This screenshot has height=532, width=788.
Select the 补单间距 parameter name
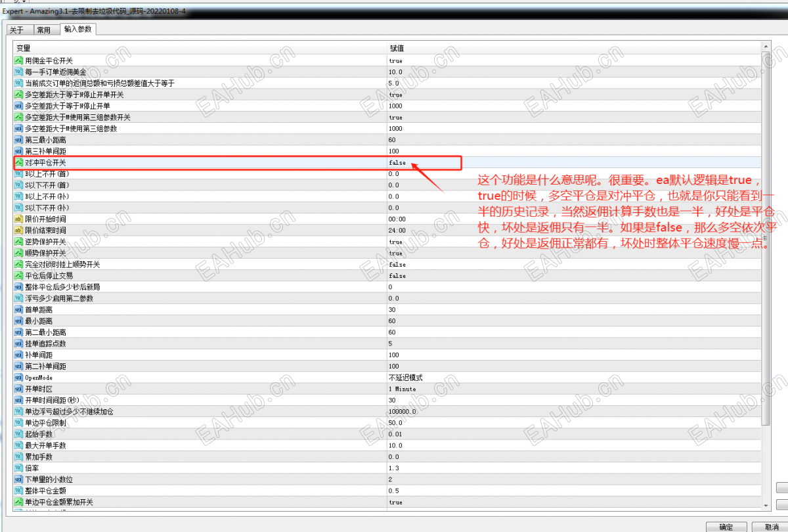(38, 355)
